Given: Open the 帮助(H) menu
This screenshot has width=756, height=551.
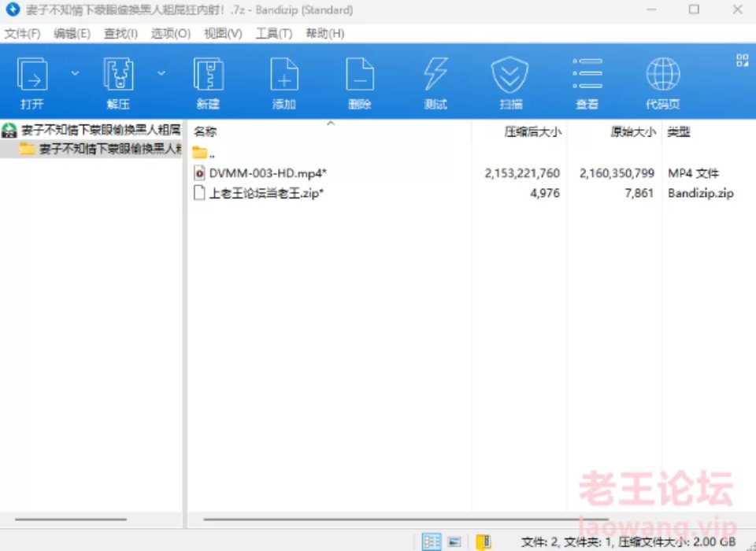Looking at the screenshot, I should [325, 33].
